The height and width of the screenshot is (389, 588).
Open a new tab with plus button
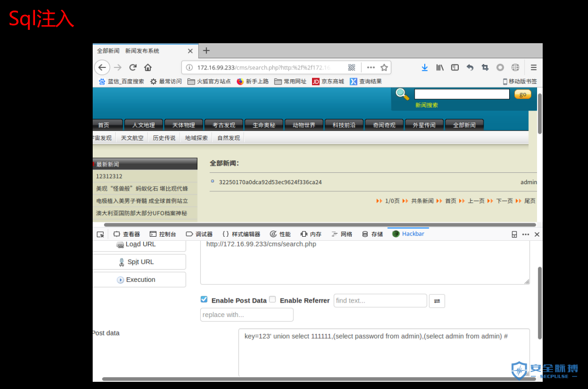(x=206, y=50)
